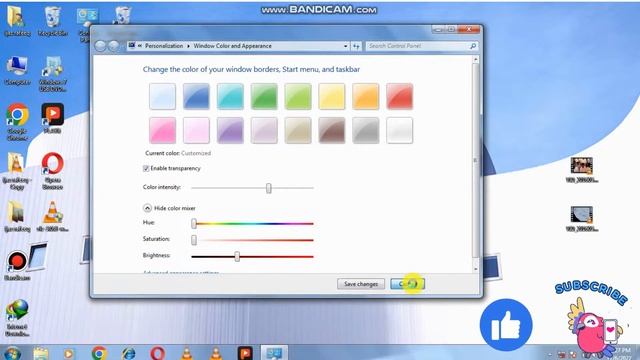Open the Internet Download Manager desktop shortcut

(17, 318)
